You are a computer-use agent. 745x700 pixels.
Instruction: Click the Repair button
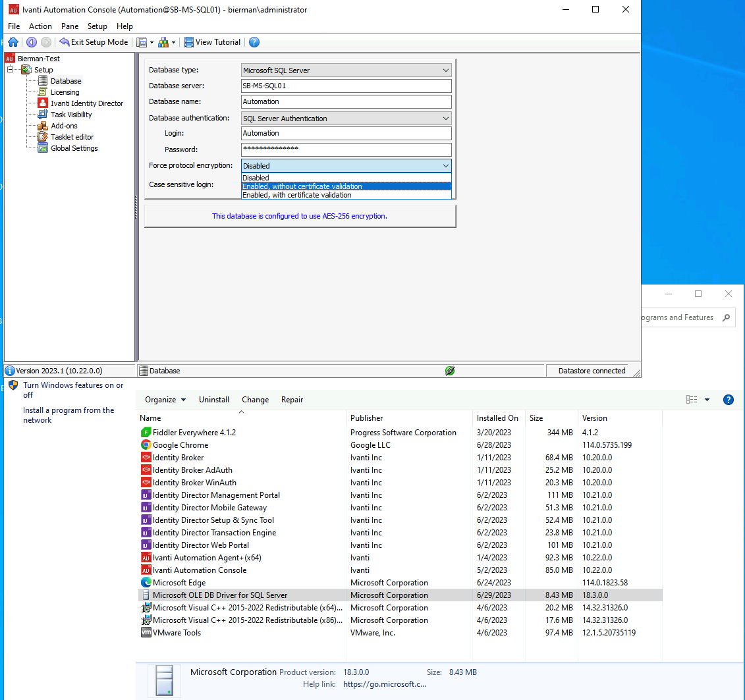pos(292,400)
